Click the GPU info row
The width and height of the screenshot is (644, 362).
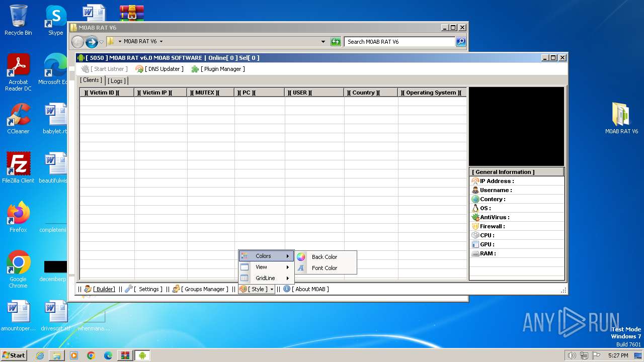click(517, 244)
